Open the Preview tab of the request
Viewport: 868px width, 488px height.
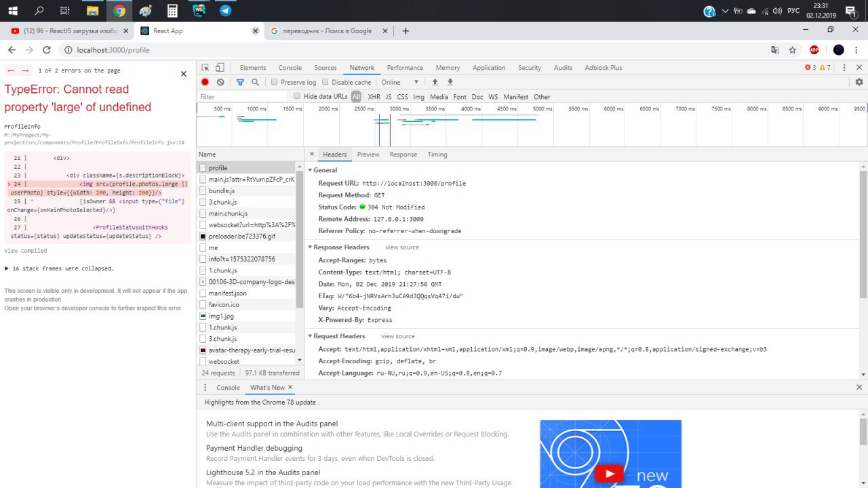(368, 155)
